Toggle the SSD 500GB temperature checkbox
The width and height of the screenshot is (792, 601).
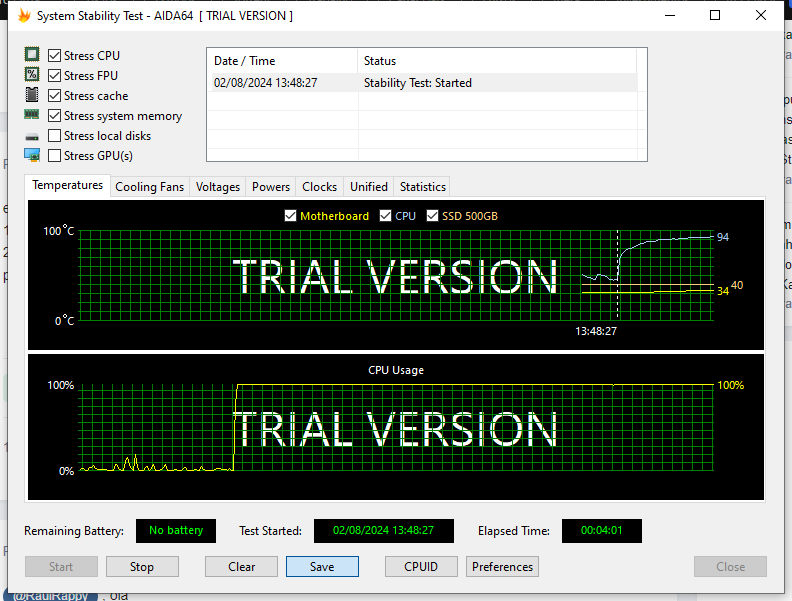pyautogui.click(x=432, y=216)
